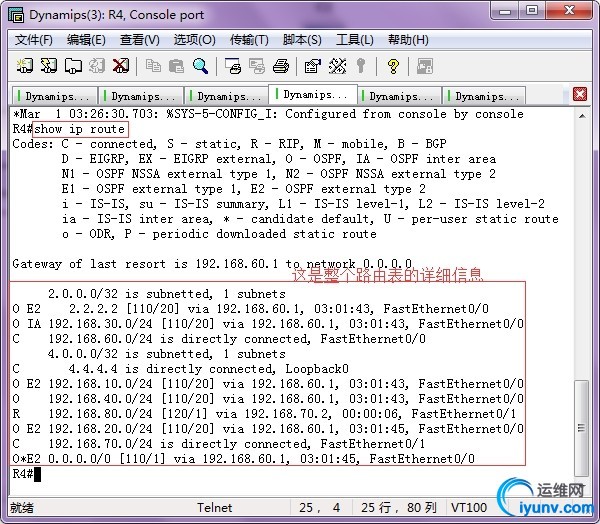The image size is (600, 524).
Task: Click the 'Gateway of last resort' line
Action: pos(212,264)
